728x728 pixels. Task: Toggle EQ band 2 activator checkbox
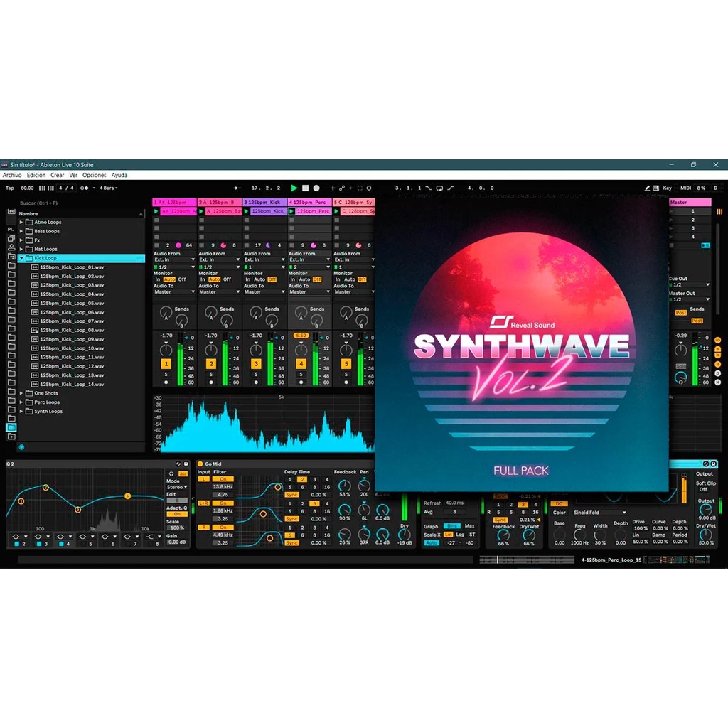click(x=17, y=544)
